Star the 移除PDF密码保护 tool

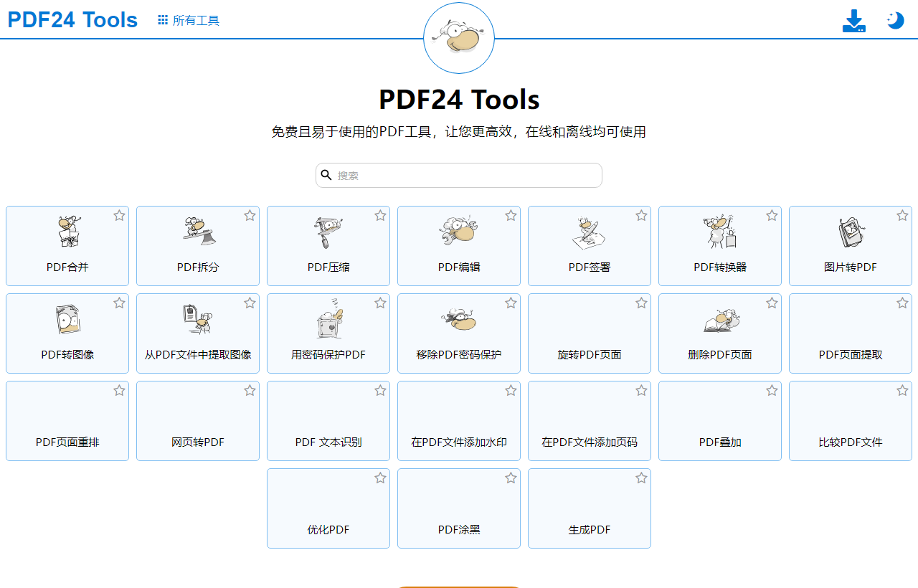[x=511, y=303]
